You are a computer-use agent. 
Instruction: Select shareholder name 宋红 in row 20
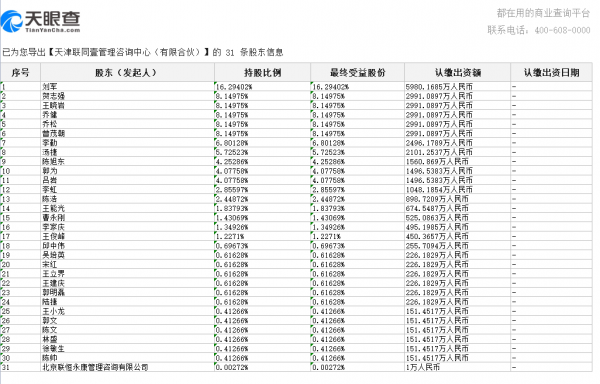(49, 265)
